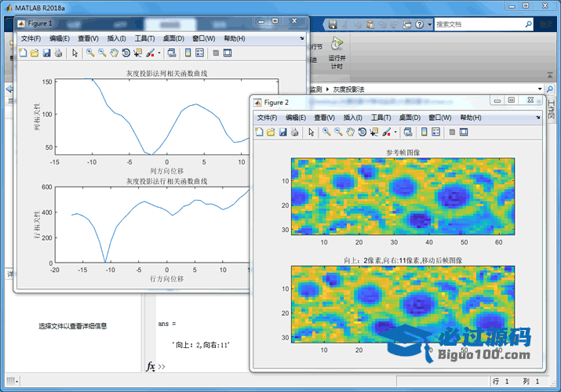Activate Zoom Out tool in Figure 1
This screenshot has height=392, width=561.
(102, 53)
